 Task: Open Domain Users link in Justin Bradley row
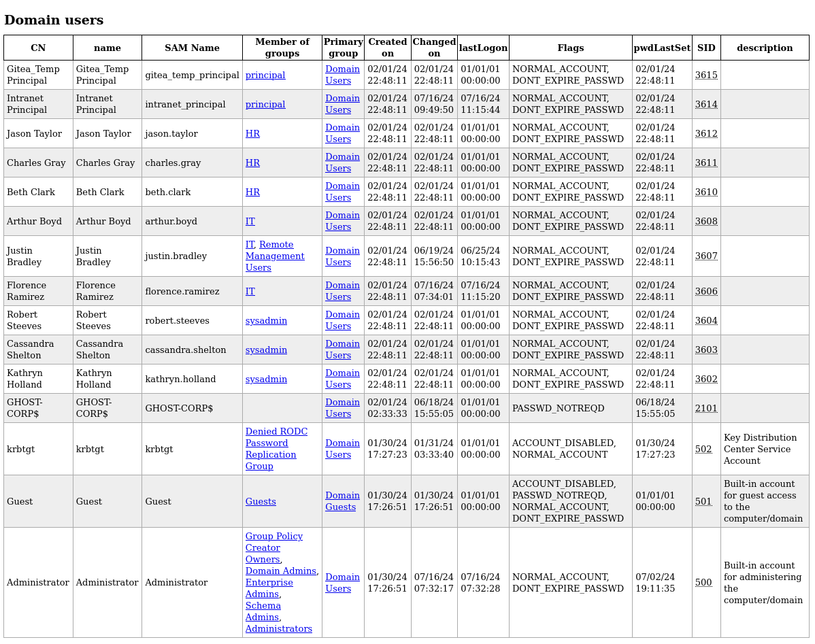342,256
